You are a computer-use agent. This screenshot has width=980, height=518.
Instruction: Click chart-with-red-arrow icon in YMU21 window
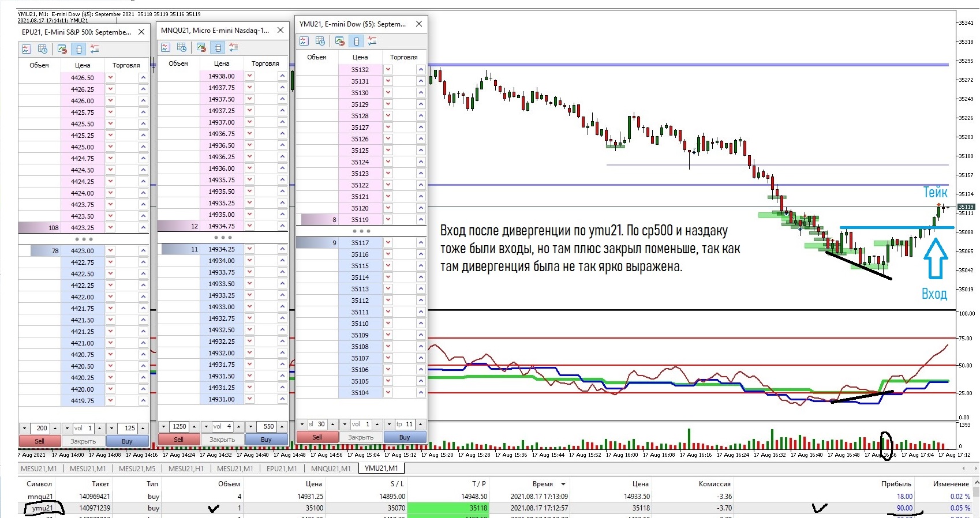[x=339, y=41]
